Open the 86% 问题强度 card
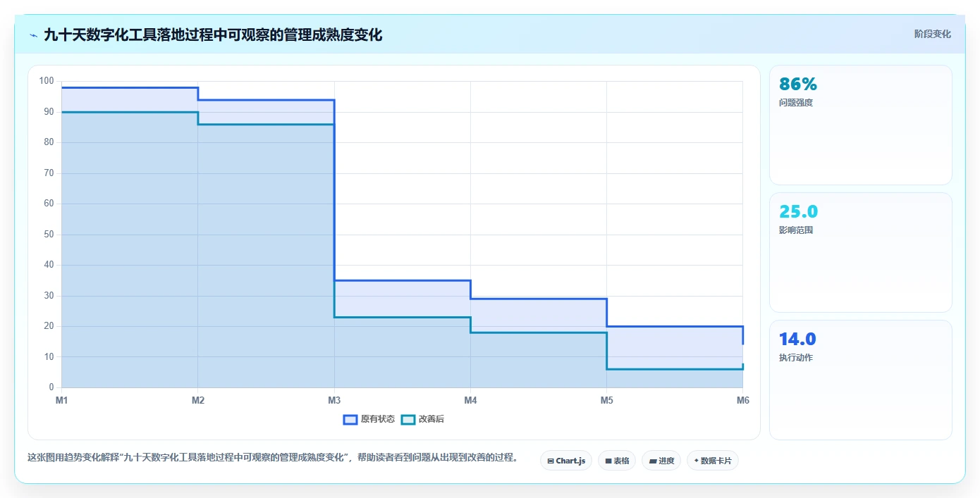This screenshot has width=980, height=498. [861, 125]
